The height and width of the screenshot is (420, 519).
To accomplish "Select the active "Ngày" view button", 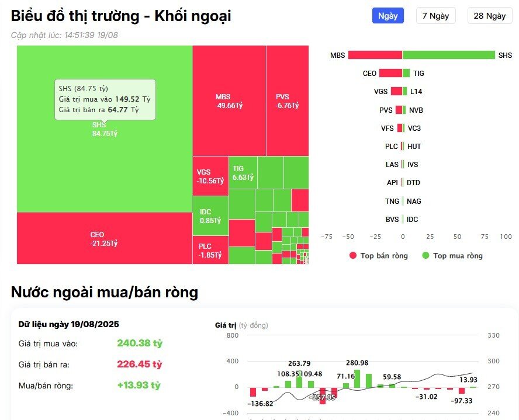I will pyautogui.click(x=387, y=15).
